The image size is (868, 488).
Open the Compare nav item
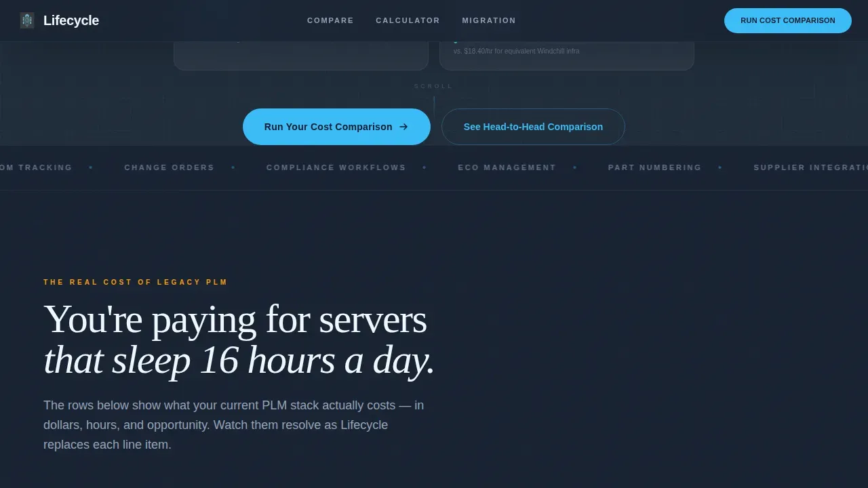[330, 20]
